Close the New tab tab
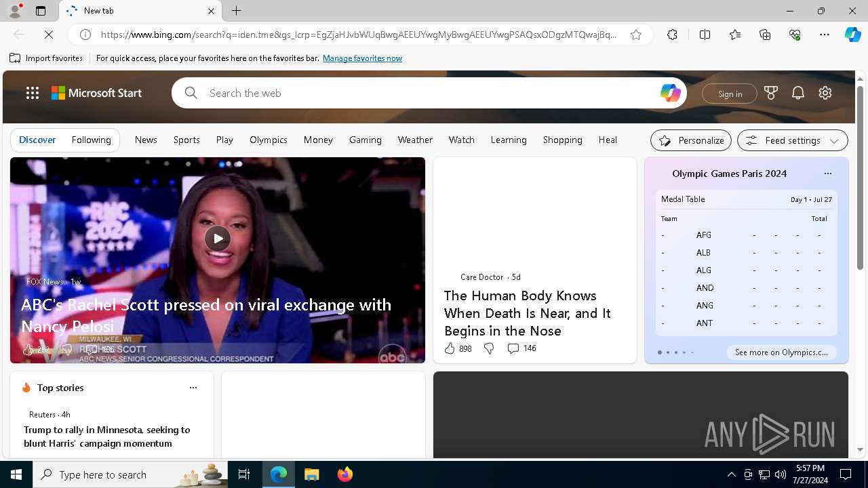 pos(211,11)
